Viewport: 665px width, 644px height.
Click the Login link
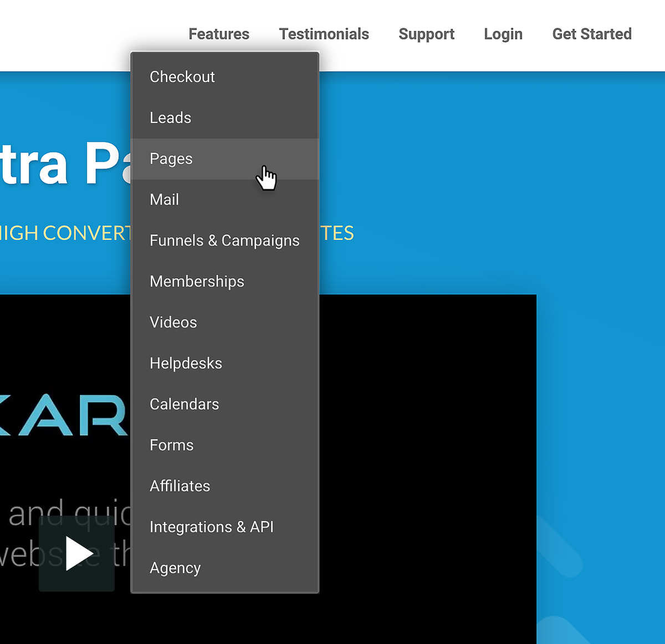[503, 34]
